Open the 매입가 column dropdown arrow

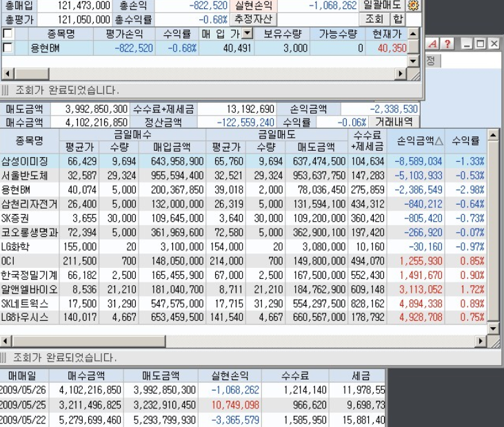[248, 33]
